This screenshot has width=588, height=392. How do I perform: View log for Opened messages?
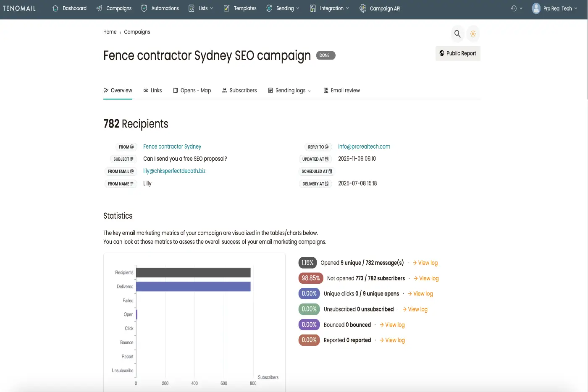pyautogui.click(x=425, y=263)
